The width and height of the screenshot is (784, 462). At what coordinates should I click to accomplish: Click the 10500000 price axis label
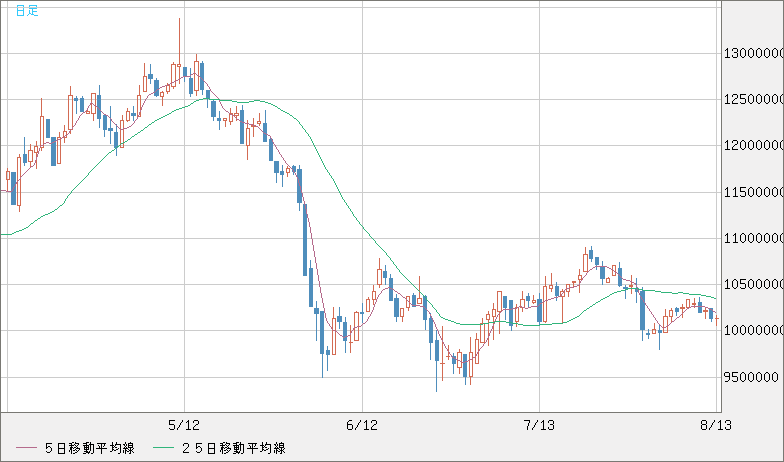(754, 284)
